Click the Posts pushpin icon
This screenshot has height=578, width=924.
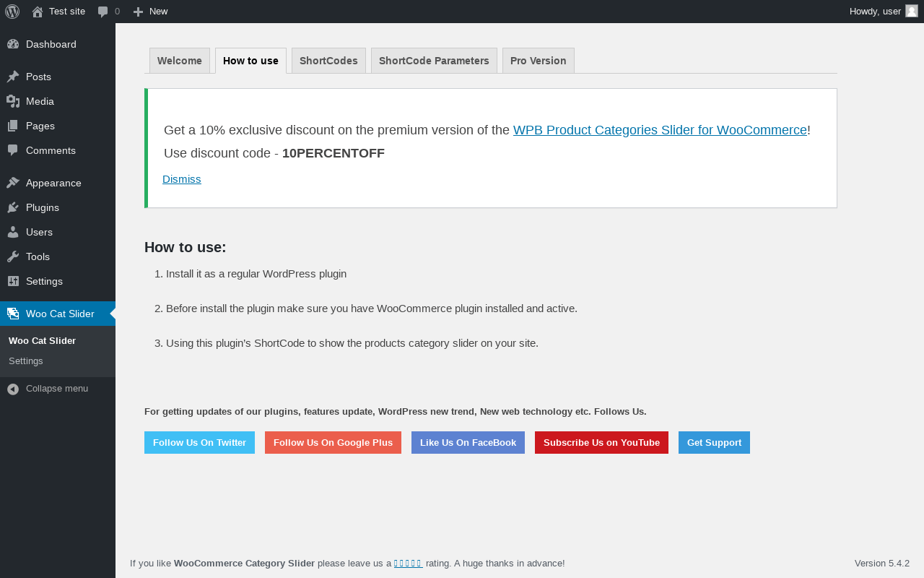13,77
